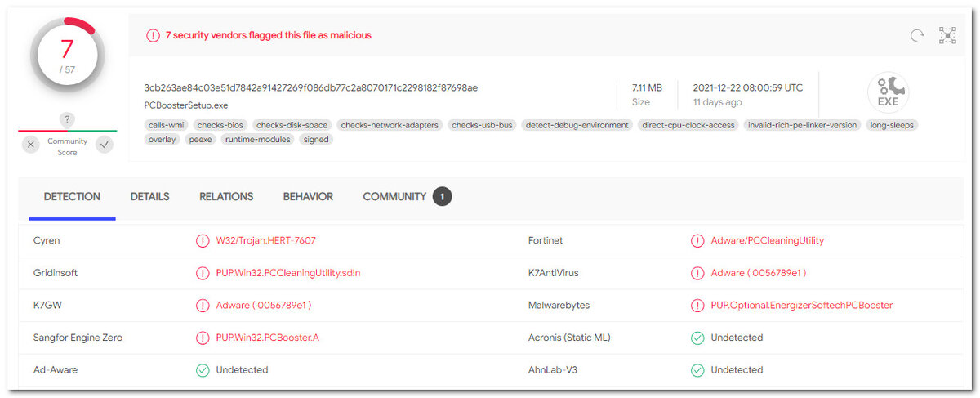This screenshot has width=980, height=398.
Task: Click the community score question mark
Action: pyautogui.click(x=68, y=119)
